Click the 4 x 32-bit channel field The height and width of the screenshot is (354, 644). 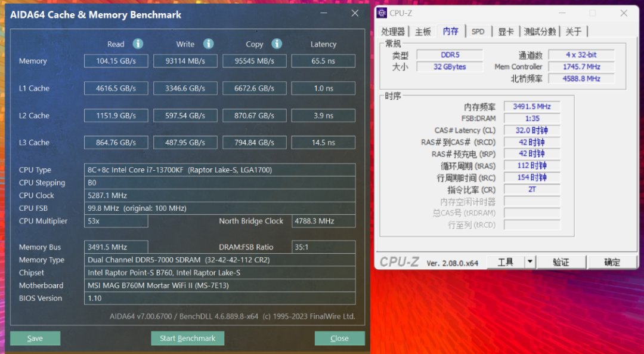pyautogui.click(x=581, y=55)
